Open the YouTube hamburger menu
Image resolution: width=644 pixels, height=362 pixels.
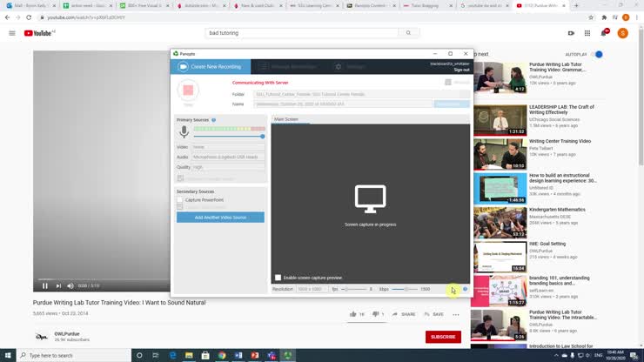[x=12, y=33]
